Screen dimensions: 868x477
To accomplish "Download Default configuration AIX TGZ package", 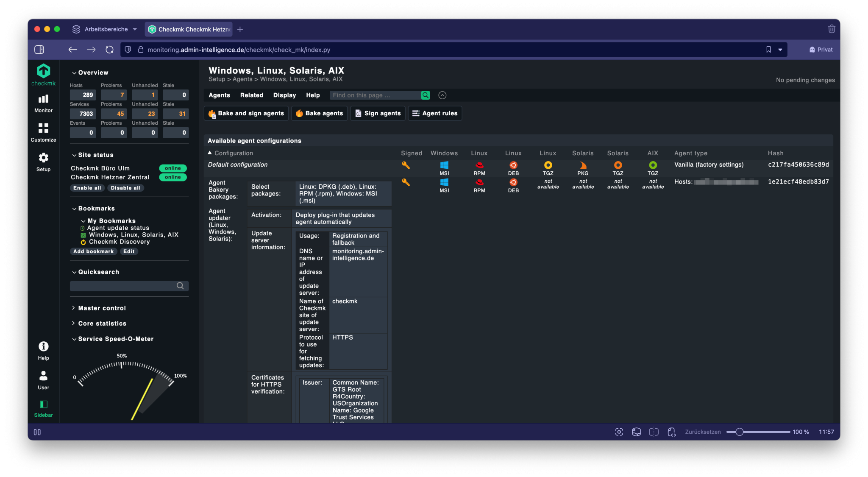I will point(653,168).
